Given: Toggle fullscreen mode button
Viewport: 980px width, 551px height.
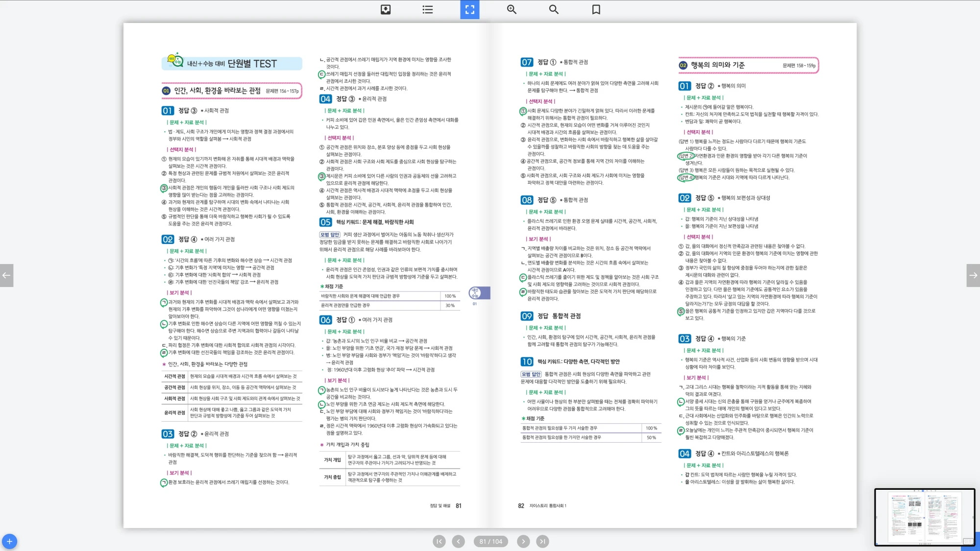Looking at the screenshot, I should point(469,9).
